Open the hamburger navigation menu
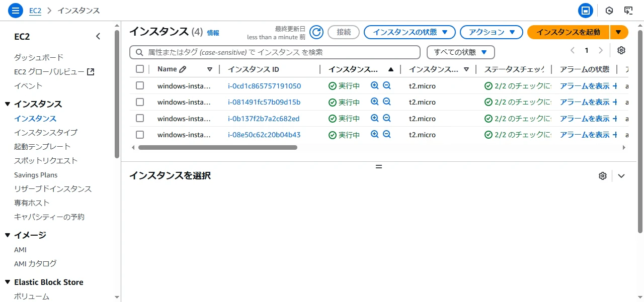This screenshot has width=644, height=302. tap(16, 11)
